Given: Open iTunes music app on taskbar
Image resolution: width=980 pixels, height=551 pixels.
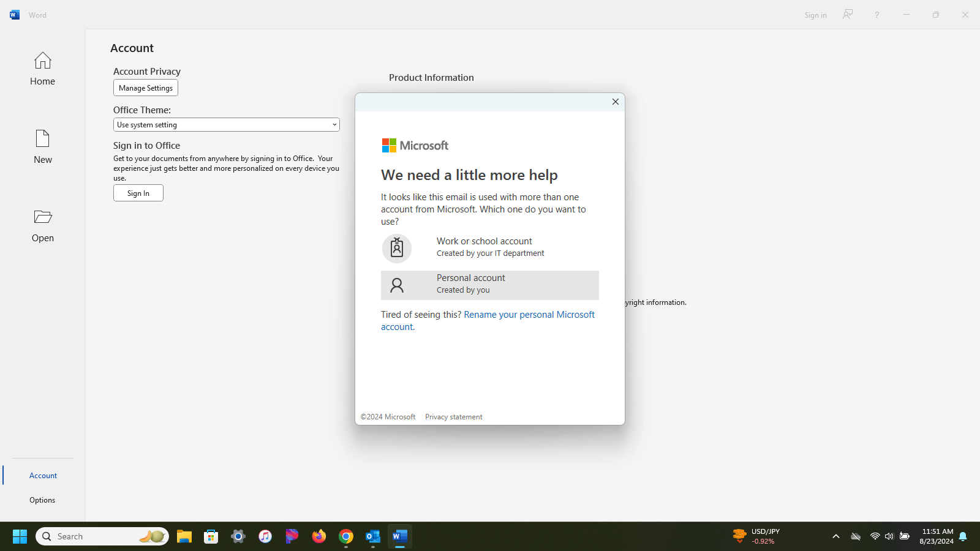Looking at the screenshot, I should pos(265,536).
